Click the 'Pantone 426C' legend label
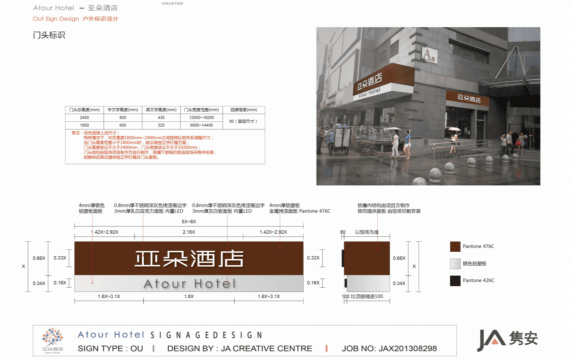 coord(478,280)
